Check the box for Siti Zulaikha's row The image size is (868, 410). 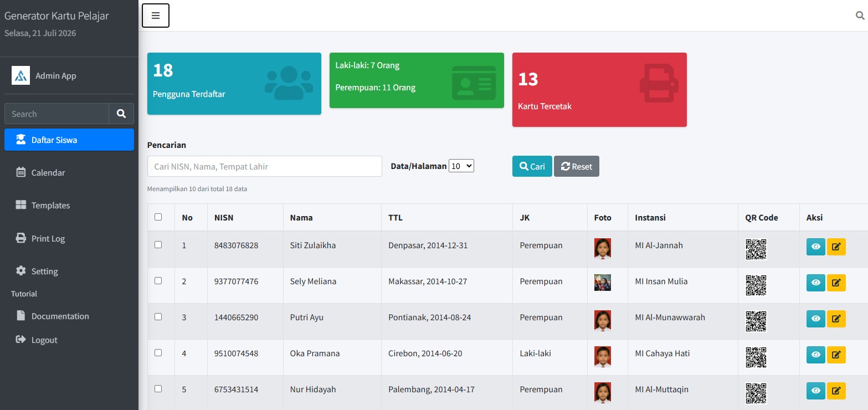[x=158, y=244]
